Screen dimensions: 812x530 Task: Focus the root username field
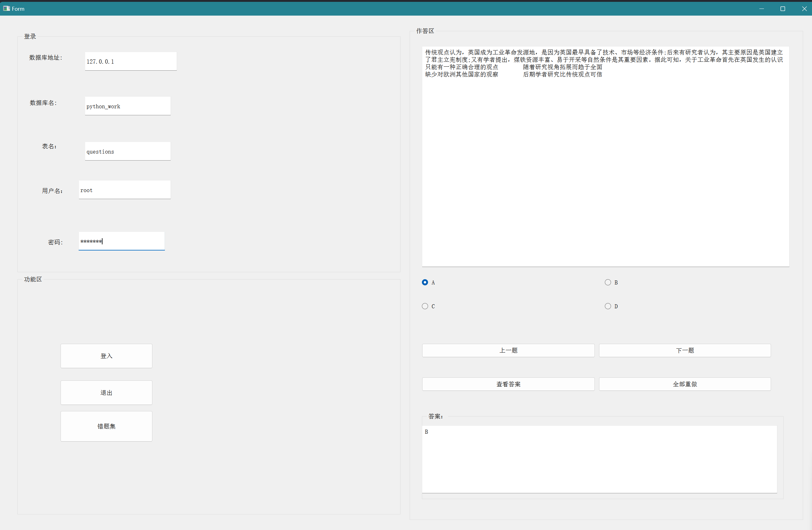(125, 190)
